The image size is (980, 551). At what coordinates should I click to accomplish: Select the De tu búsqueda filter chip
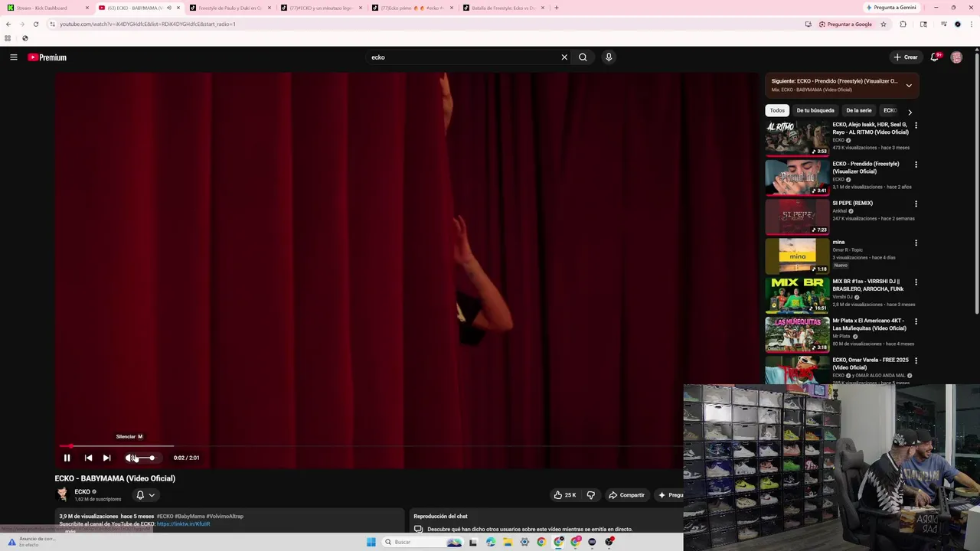pyautogui.click(x=815, y=110)
